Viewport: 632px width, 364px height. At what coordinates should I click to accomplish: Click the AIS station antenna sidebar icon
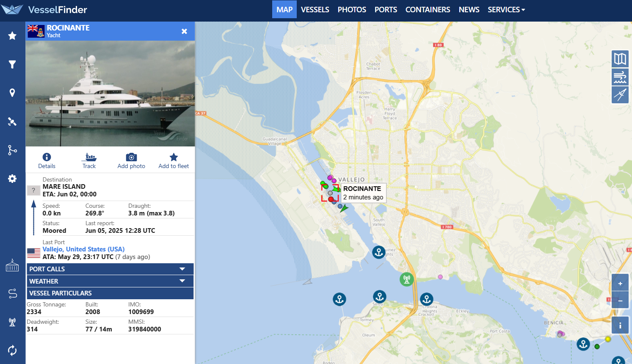click(12, 322)
